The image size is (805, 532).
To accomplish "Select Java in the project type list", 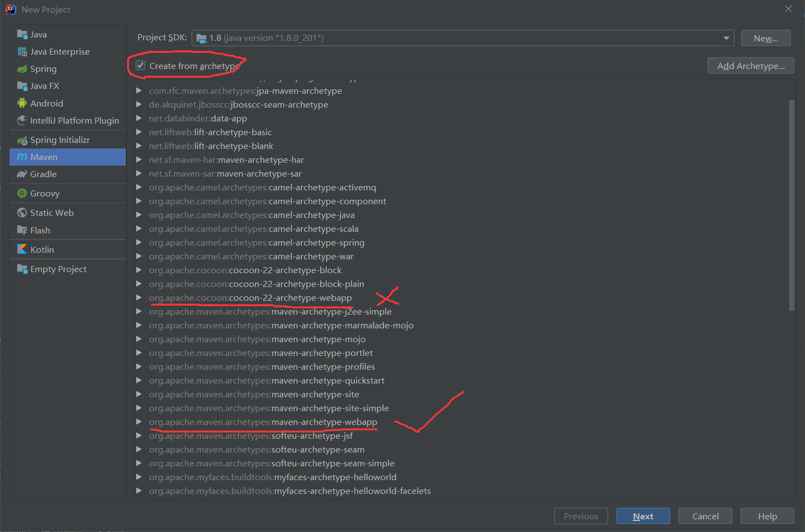I will 68,34.
